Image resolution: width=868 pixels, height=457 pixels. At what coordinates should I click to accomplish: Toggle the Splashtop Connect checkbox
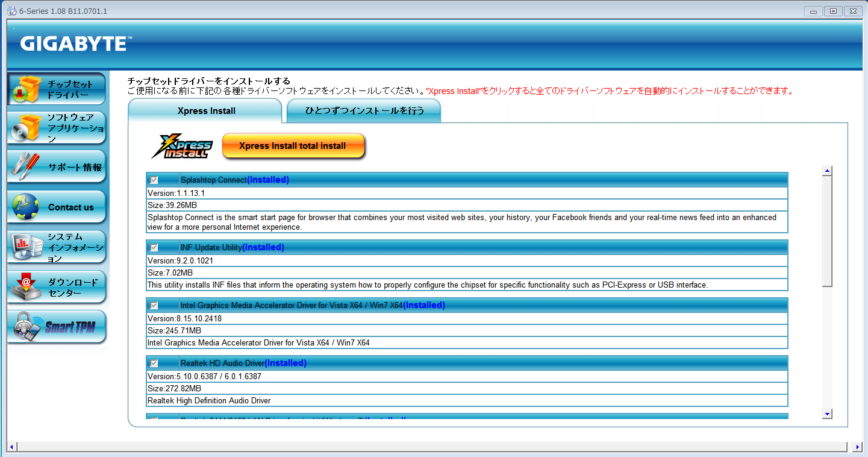pyautogui.click(x=154, y=180)
